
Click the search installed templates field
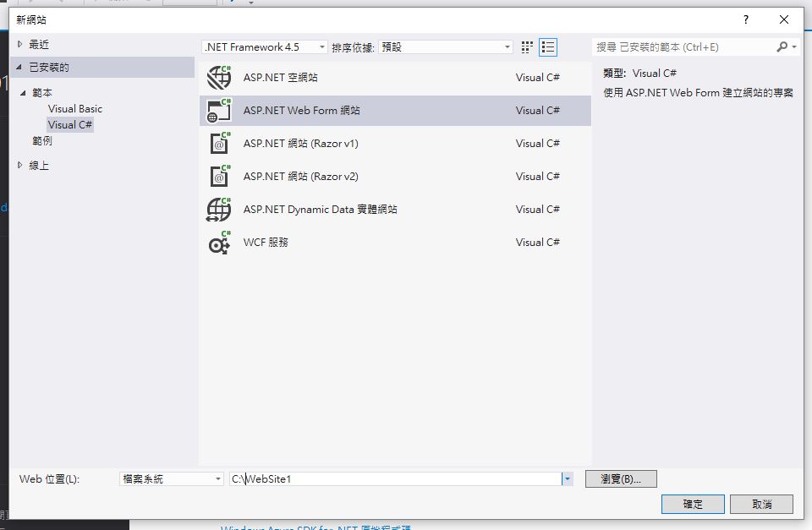(684, 47)
